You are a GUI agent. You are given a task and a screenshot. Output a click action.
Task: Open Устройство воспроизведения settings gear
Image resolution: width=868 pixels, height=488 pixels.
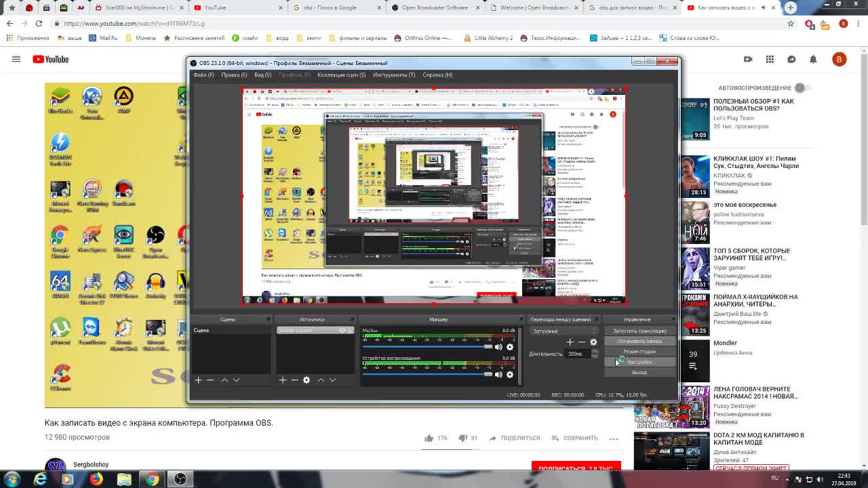click(x=510, y=374)
